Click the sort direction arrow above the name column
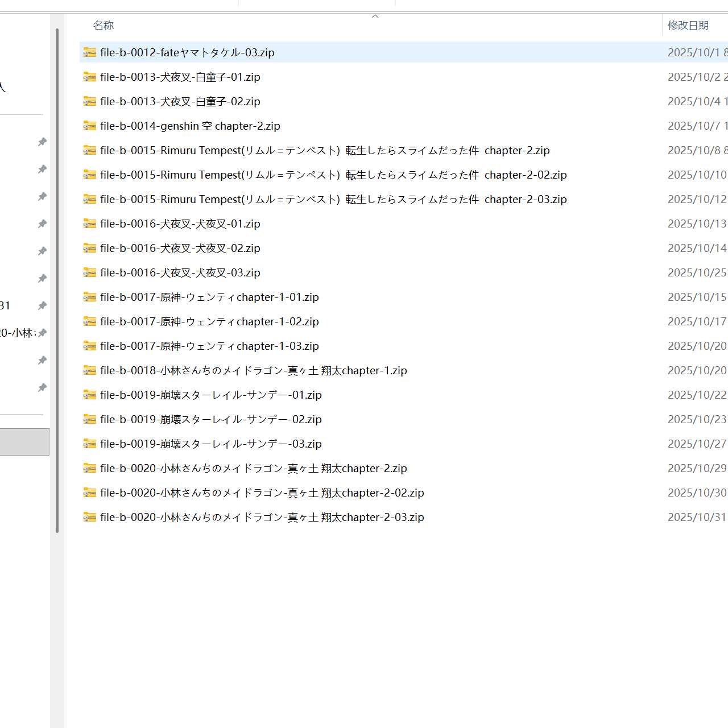728x728 pixels. pyautogui.click(x=375, y=16)
